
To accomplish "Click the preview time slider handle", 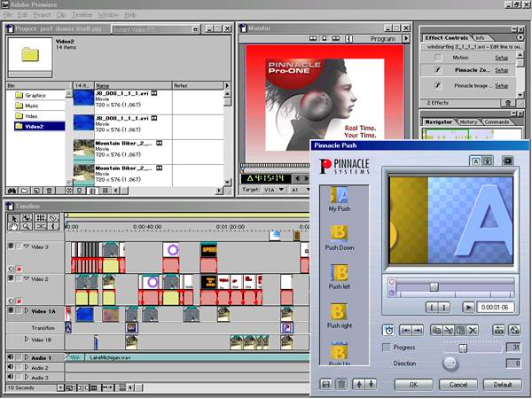I will [434, 286].
